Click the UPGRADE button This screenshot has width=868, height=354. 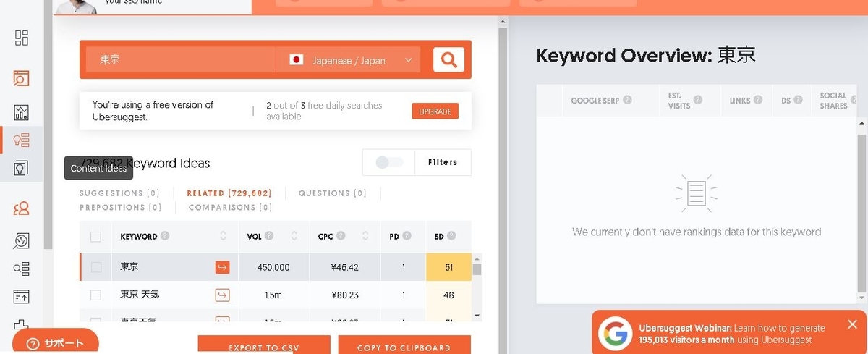click(x=435, y=111)
